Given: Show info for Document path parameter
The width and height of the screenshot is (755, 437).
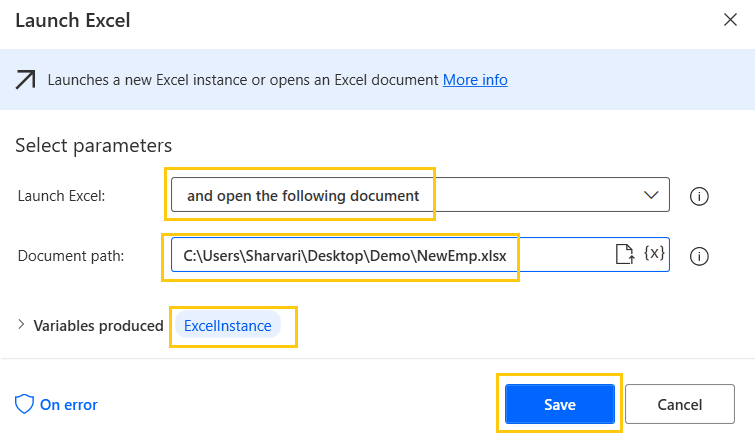Looking at the screenshot, I should pyautogui.click(x=699, y=256).
